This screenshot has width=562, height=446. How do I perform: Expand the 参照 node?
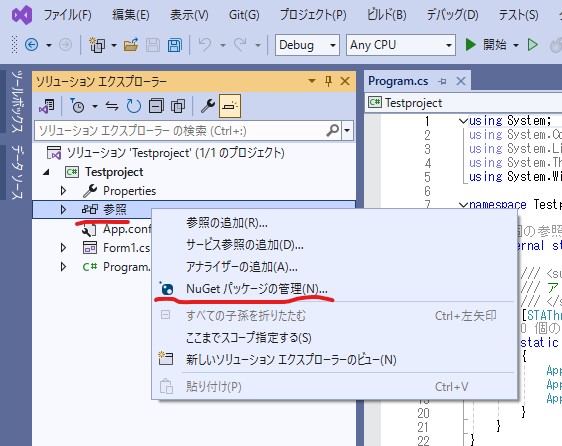[x=63, y=209]
